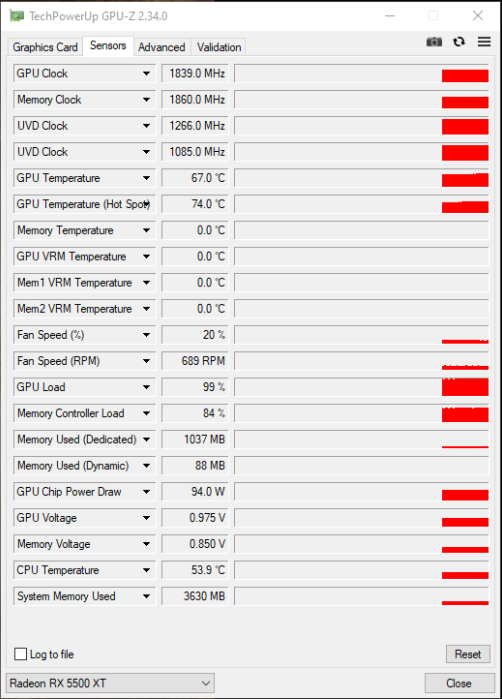Expand the GPU Clock sensor dropdown
The width and height of the screenshot is (502, 699).
coord(146,74)
